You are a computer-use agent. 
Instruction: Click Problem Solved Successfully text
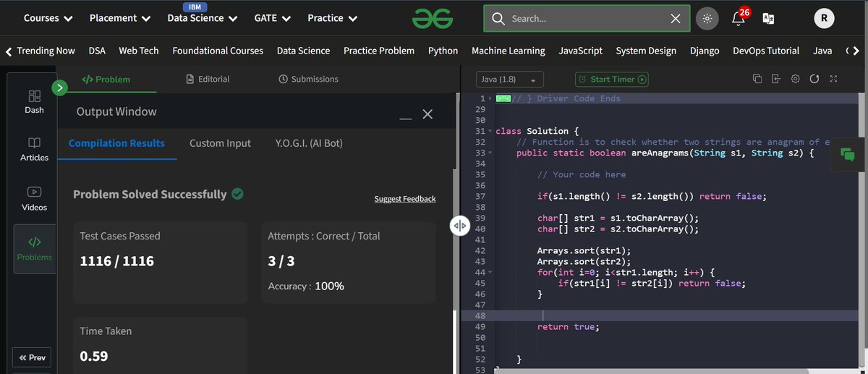pyautogui.click(x=150, y=194)
